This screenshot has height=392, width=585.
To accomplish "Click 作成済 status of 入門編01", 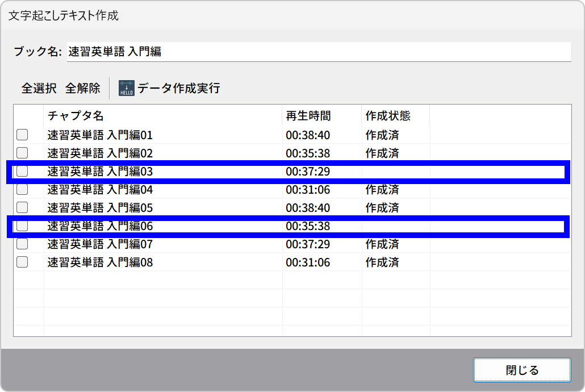I will point(382,135).
